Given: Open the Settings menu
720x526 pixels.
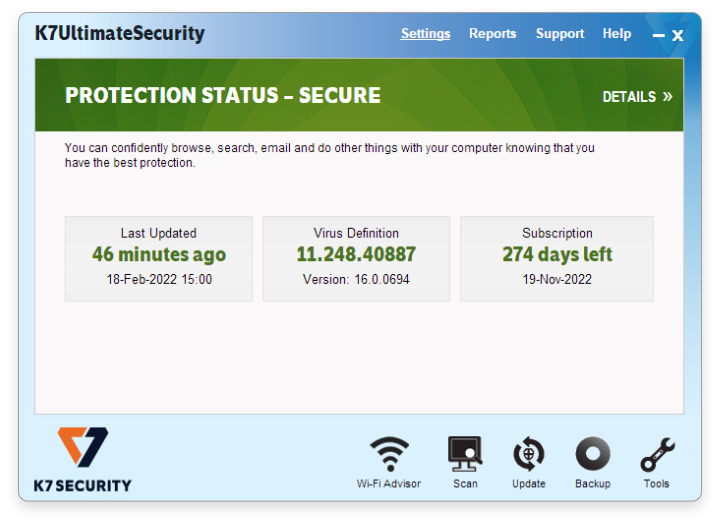Looking at the screenshot, I should (425, 34).
